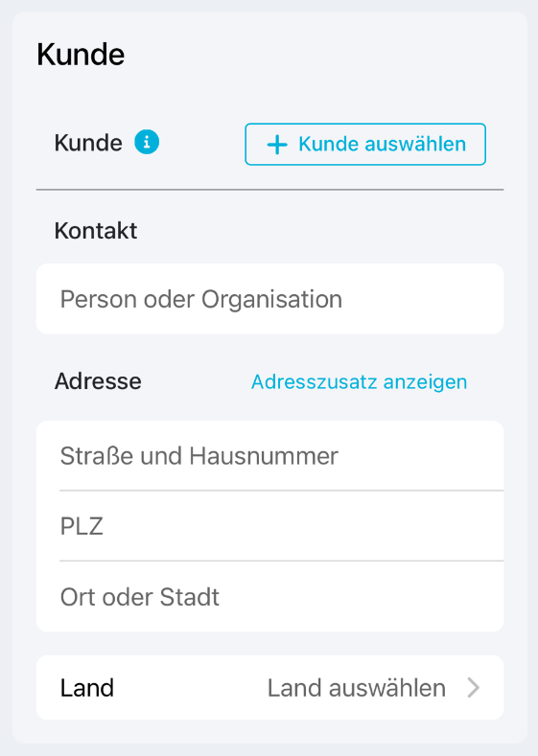
Task: Click into the Straße und Hausnummer field
Action: pos(269,456)
